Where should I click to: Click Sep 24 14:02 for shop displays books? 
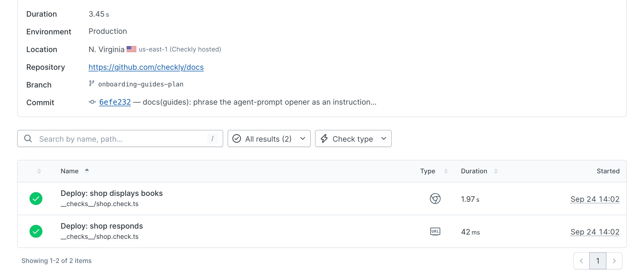[595, 199]
